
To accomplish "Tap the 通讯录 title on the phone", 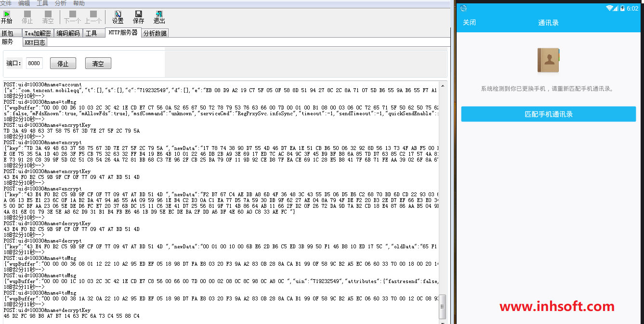I will coord(548,22).
